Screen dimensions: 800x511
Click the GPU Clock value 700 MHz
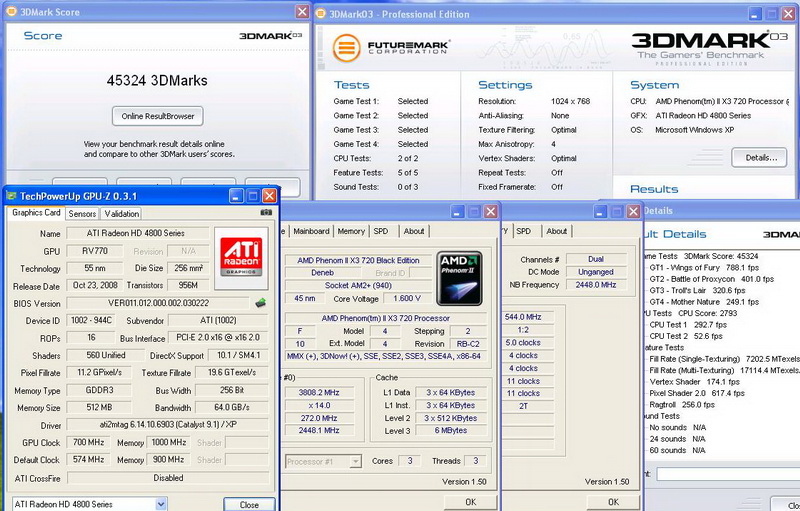(89, 442)
